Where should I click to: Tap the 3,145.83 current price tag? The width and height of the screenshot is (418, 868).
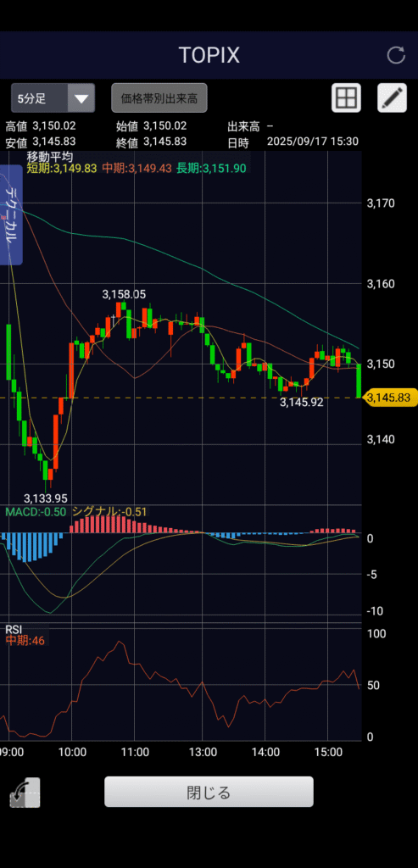click(x=389, y=398)
